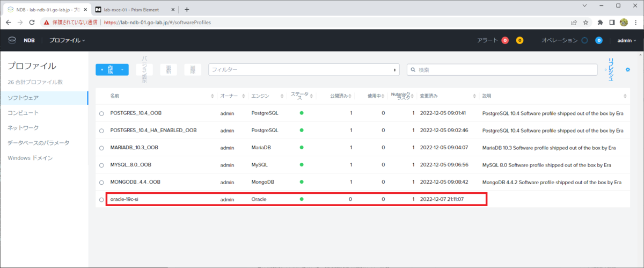Select radio button for oracle-19c-si
Viewport: 644px width, 268px height.
[x=101, y=200]
